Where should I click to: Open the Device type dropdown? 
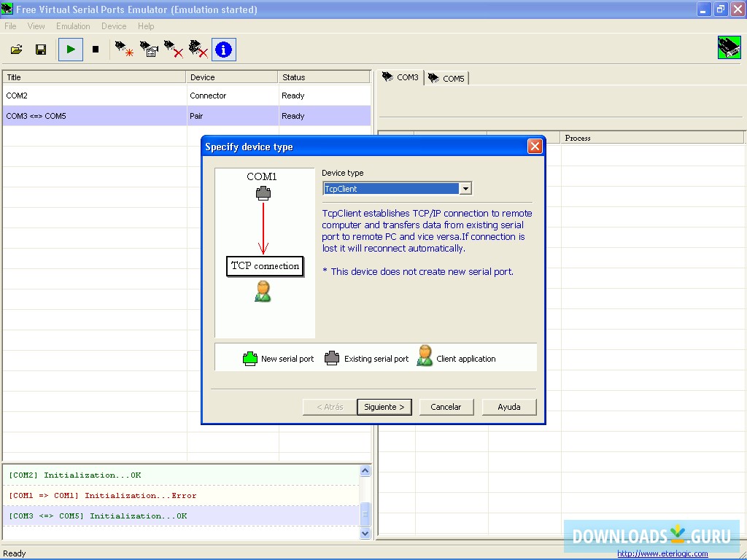click(465, 188)
